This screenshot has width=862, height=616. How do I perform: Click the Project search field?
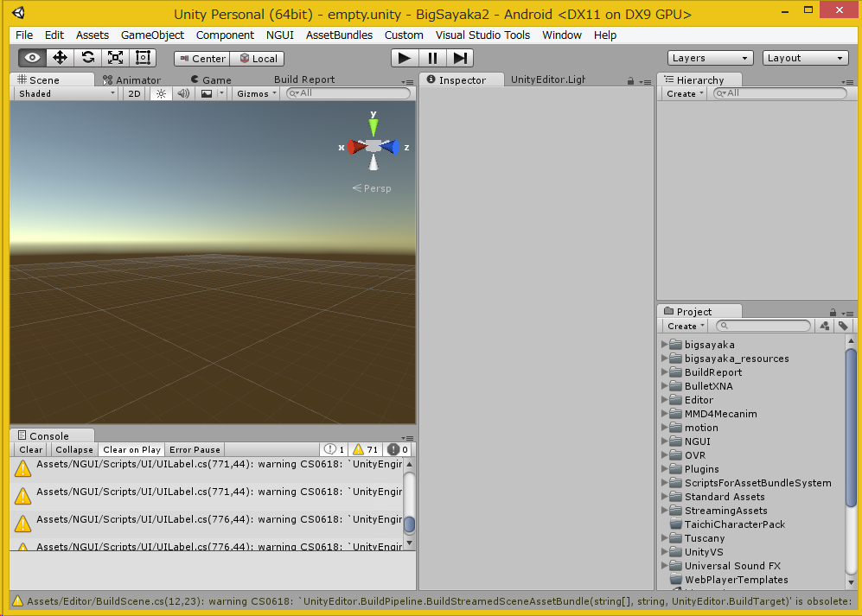(763, 326)
